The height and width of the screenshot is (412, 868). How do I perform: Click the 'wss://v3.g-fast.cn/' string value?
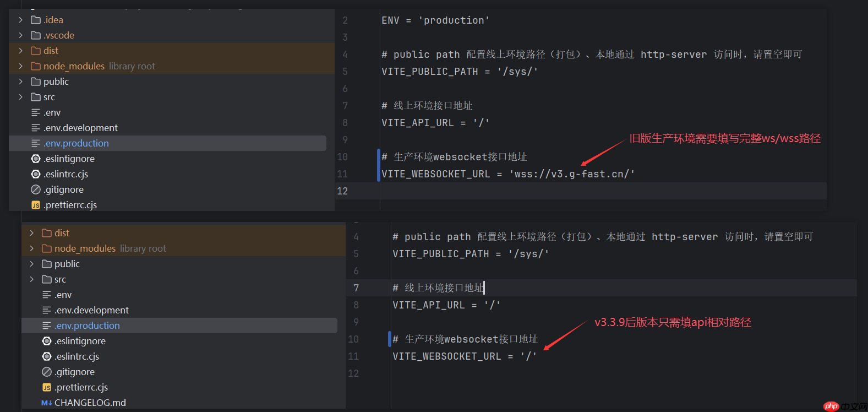click(x=572, y=174)
